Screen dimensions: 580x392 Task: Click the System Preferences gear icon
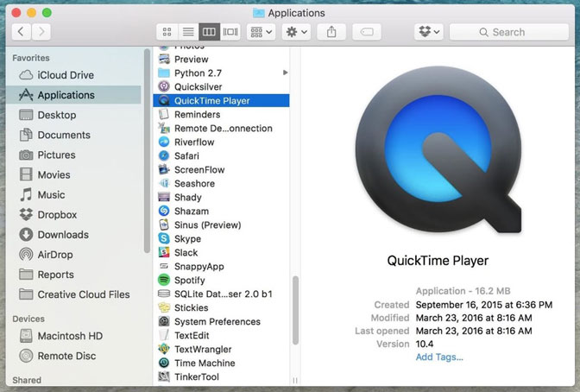pos(164,322)
